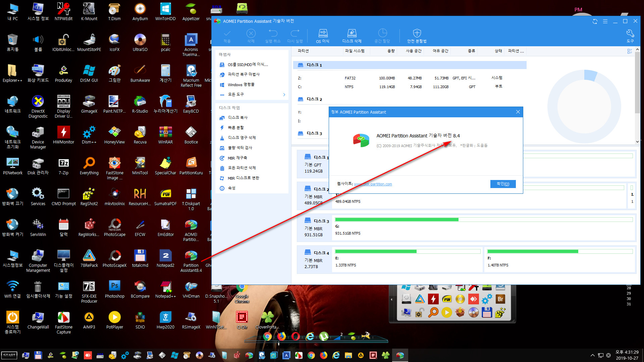Select G: 931.51GB NTFS partition bar

483,228
